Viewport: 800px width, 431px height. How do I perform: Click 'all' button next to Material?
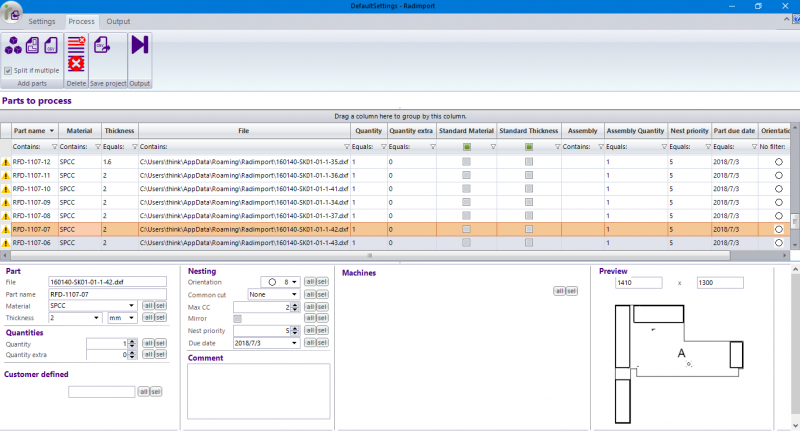[146, 306]
